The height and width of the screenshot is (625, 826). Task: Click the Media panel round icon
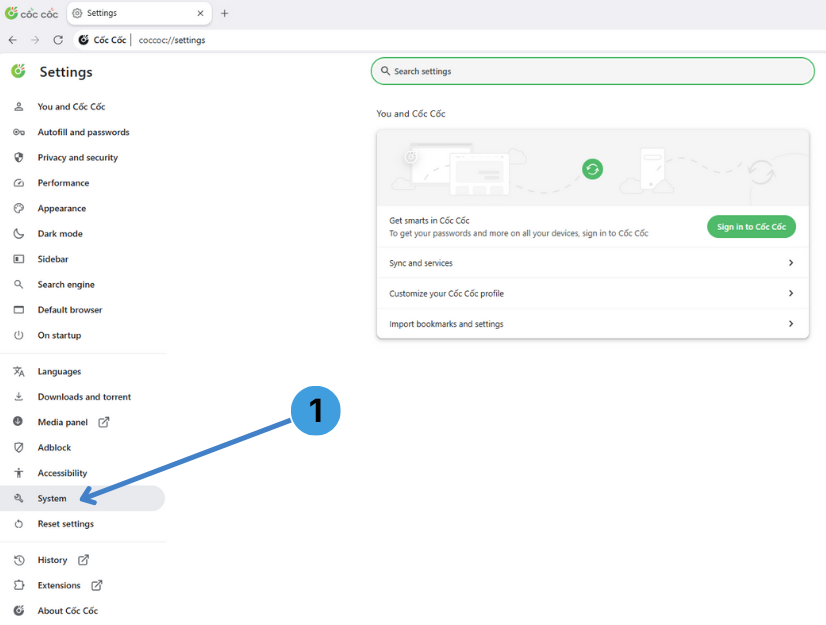pos(18,421)
